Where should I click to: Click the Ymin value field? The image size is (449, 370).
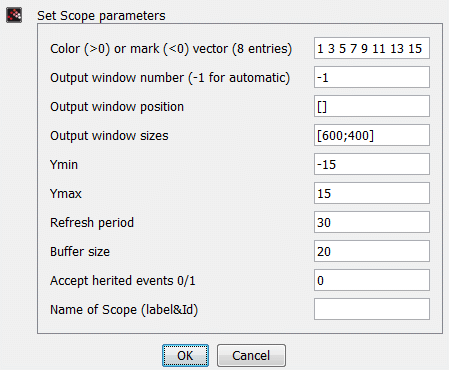click(372, 164)
